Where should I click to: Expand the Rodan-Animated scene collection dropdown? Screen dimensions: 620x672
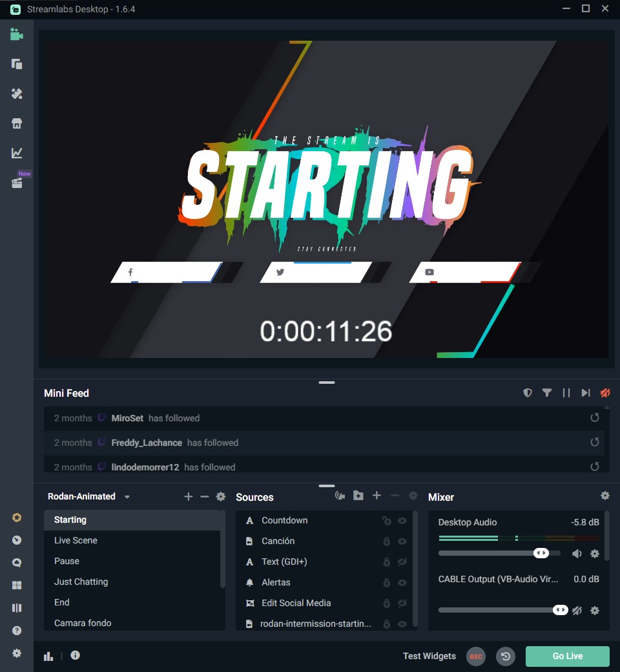tap(127, 497)
